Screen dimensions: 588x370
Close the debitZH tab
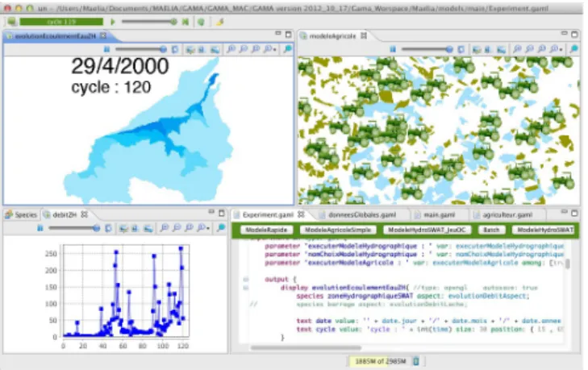point(85,214)
